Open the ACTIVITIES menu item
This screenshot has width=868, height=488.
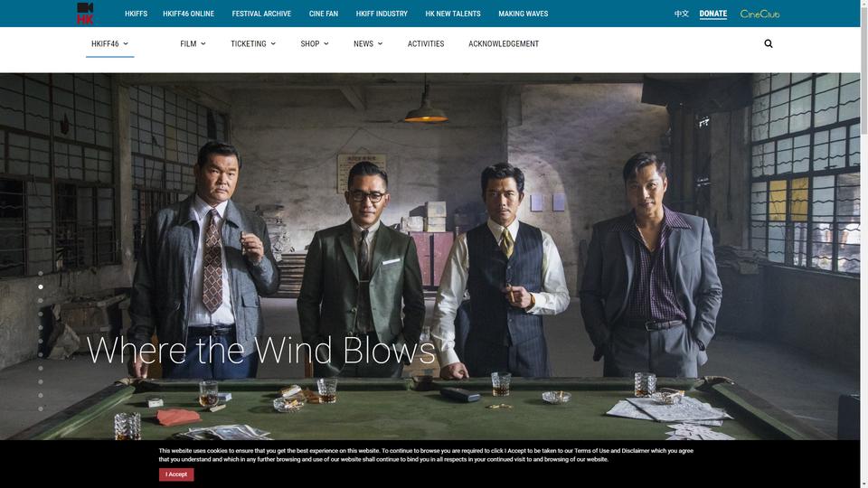click(x=426, y=43)
